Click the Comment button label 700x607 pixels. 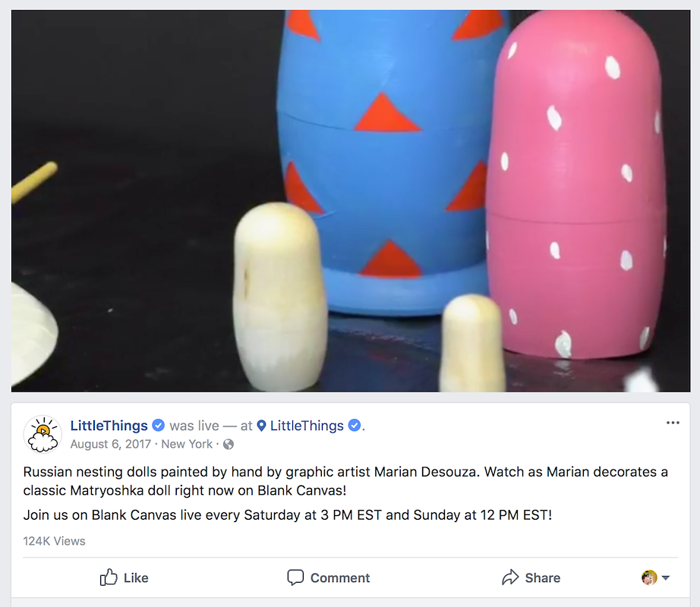340,577
